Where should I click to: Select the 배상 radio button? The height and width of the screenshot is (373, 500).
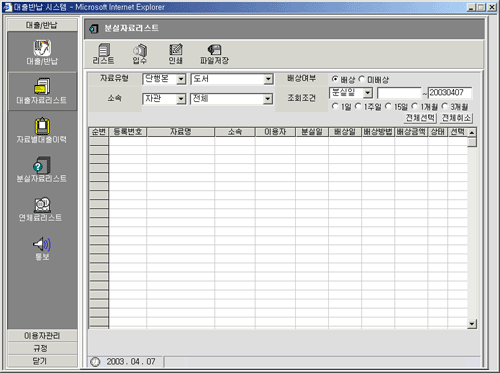click(335, 79)
